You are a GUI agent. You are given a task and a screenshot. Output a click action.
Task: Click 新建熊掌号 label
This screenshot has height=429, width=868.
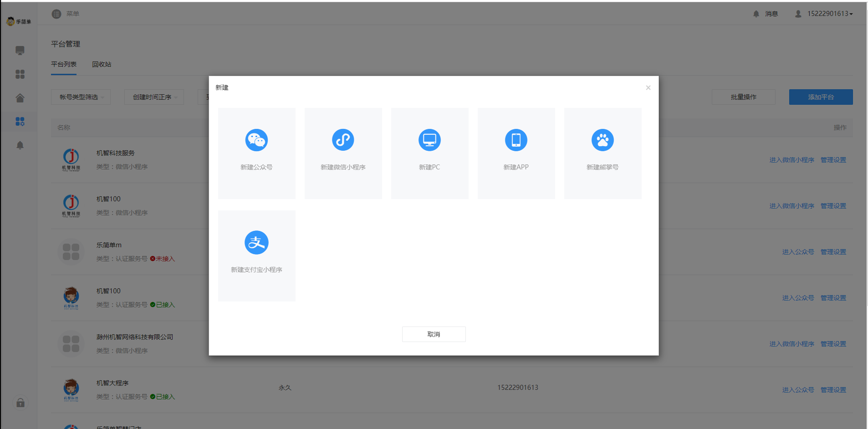tap(602, 167)
